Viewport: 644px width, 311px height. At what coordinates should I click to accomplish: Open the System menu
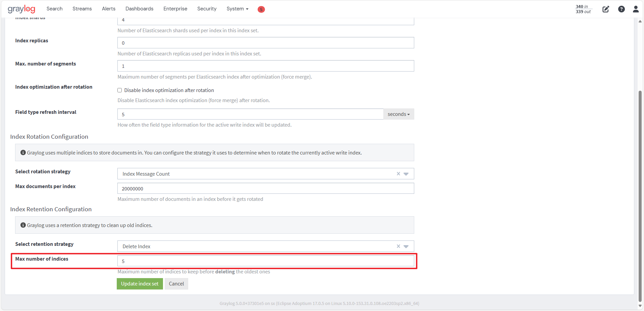pos(237,9)
